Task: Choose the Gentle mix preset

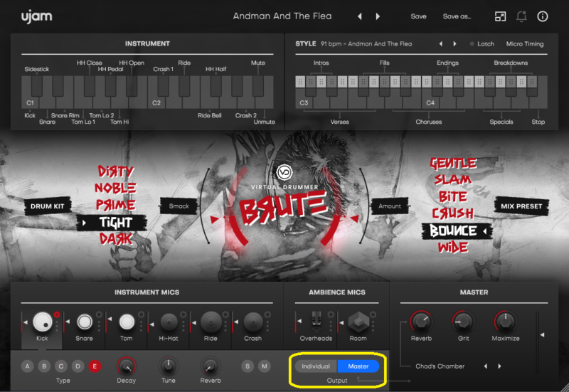Action: pos(453,164)
